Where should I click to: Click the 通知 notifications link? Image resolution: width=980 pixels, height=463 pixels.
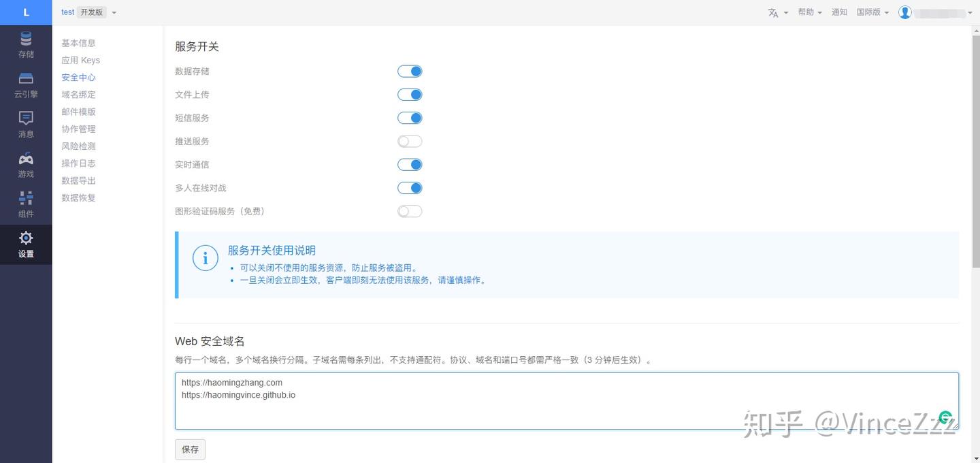point(839,12)
